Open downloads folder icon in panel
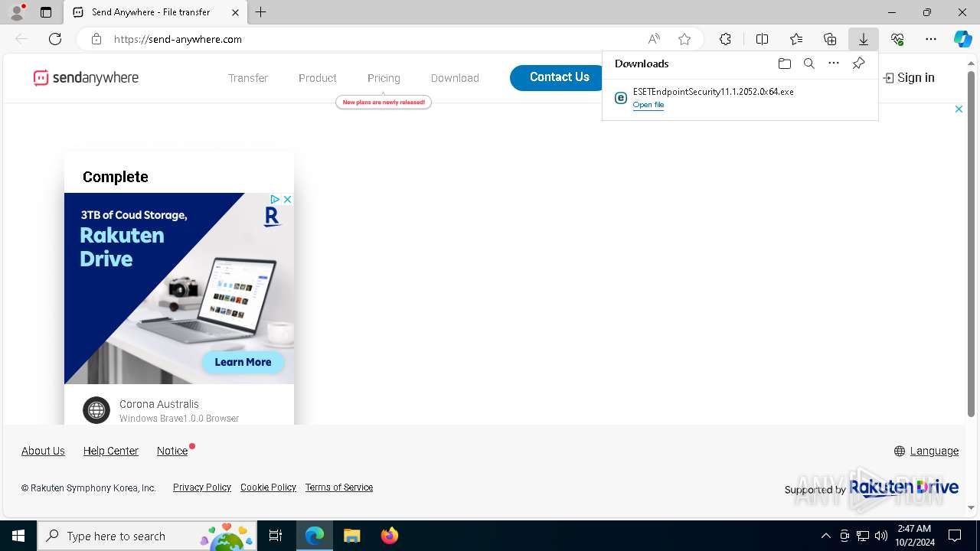This screenshot has height=551, width=980. pyautogui.click(x=785, y=64)
